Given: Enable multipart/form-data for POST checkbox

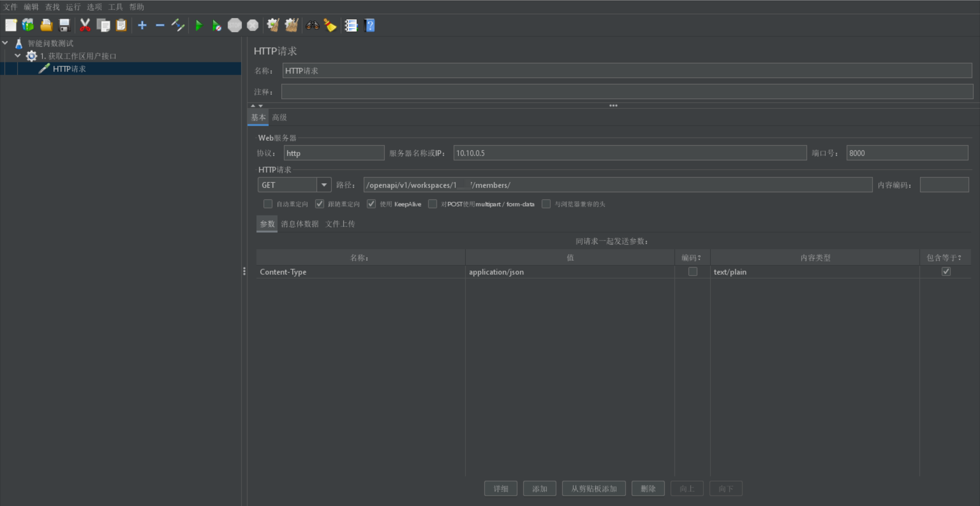Looking at the screenshot, I should tap(433, 204).
